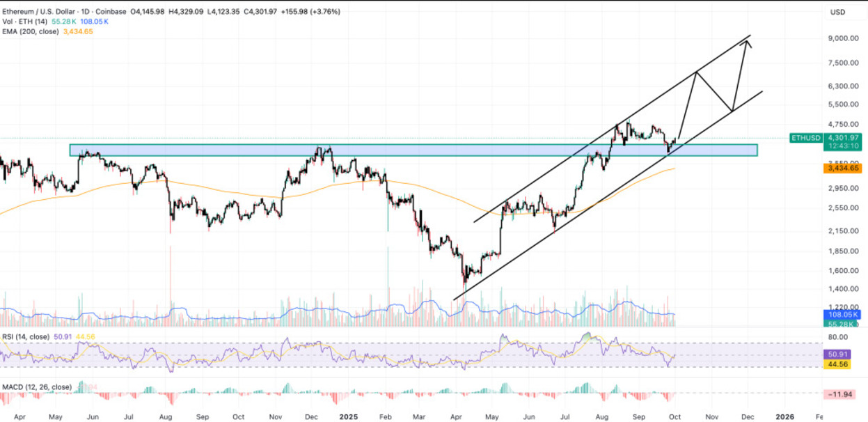Click the red -11.94 MACD value tag
Screen dimensions: 868x422
tap(843, 394)
